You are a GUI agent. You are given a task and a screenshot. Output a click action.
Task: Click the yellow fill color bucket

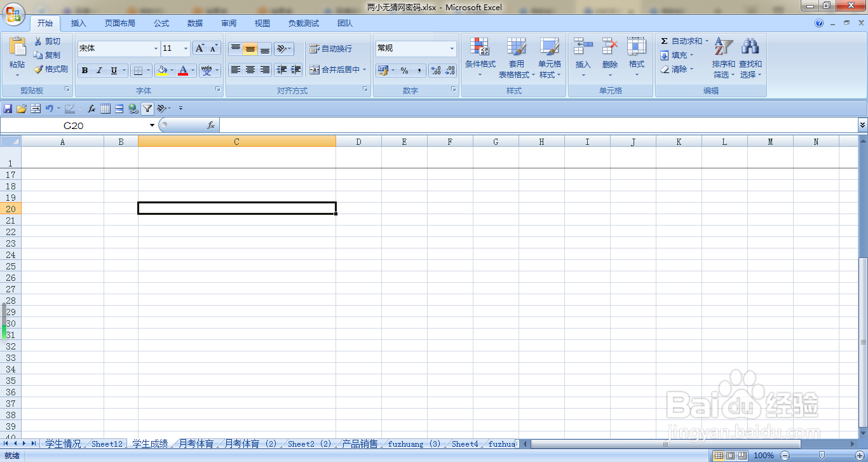(x=162, y=71)
